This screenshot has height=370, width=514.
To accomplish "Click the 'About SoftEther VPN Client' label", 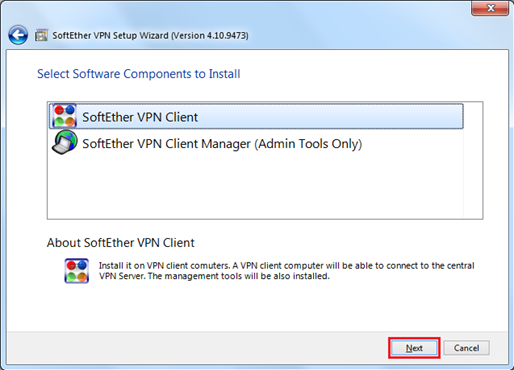I will coord(120,243).
